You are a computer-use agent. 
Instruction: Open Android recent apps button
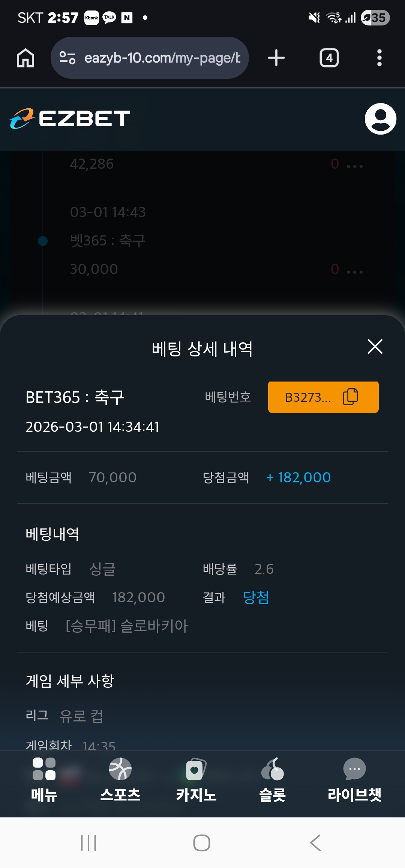88,843
